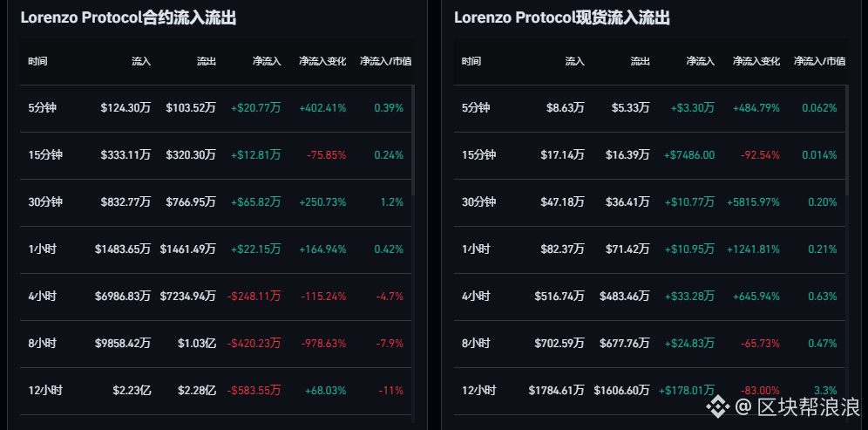Click the 净流入/市值 header in the 现货 table
868x430 pixels.
pyautogui.click(x=819, y=61)
